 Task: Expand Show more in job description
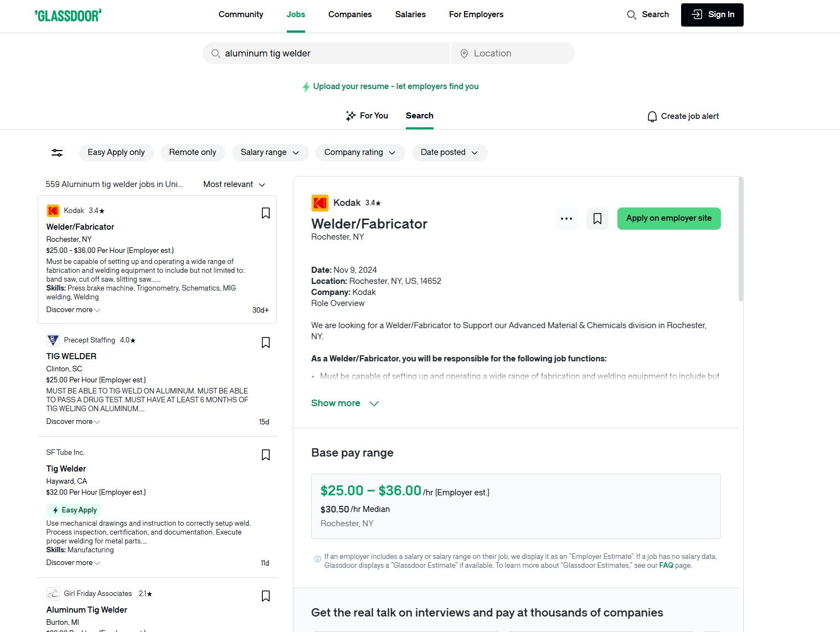coord(344,403)
